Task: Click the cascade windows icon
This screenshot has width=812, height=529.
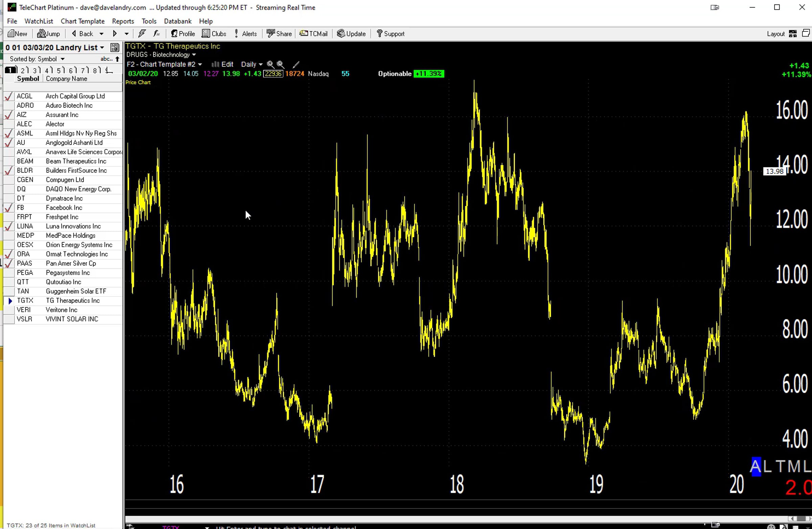Action: click(806, 33)
